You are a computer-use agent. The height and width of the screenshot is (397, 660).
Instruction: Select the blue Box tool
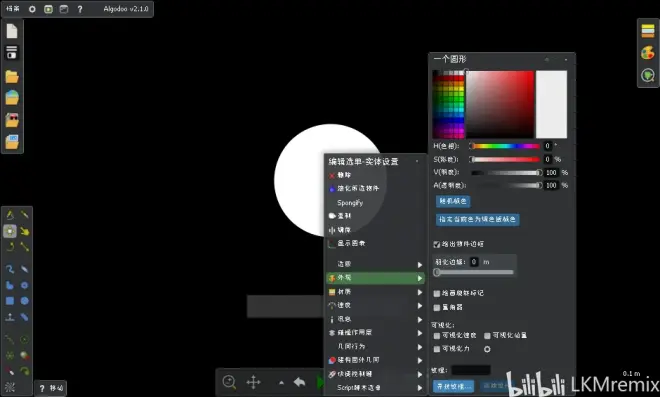pyautogui.click(x=10, y=301)
